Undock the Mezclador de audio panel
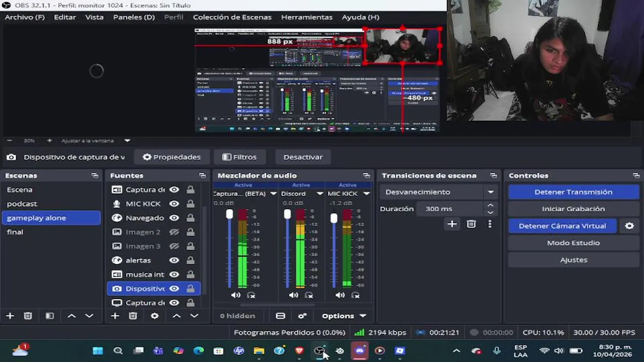The height and width of the screenshot is (362, 644). click(x=366, y=175)
